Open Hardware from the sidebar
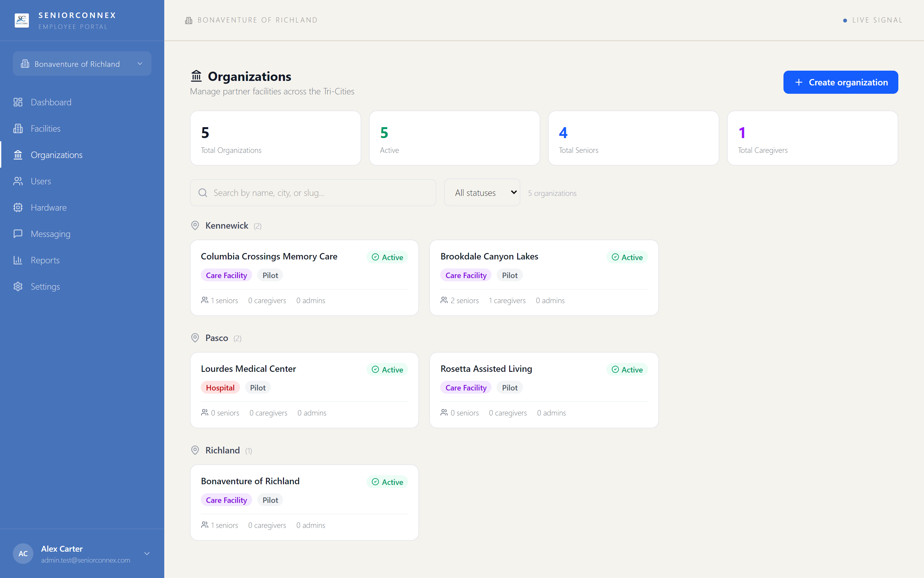924x578 pixels. click(x=82, y=207)
